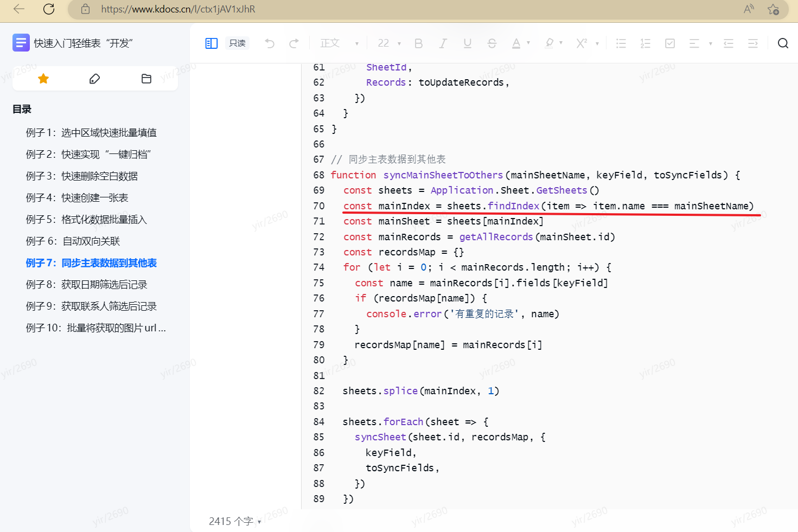Jump to 例子 8: 获取日期筛选后记录

86,285
